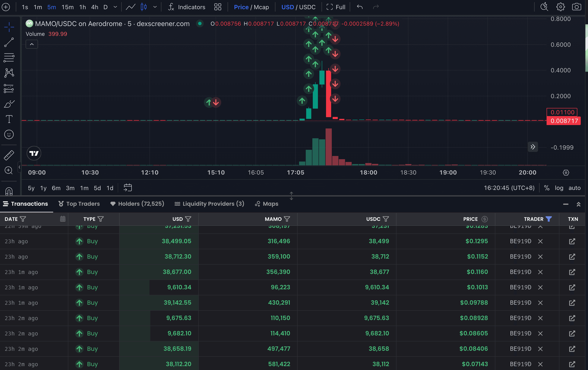
Task: Select the Fibonacci retracement tool
Action: tap(9, 58)
